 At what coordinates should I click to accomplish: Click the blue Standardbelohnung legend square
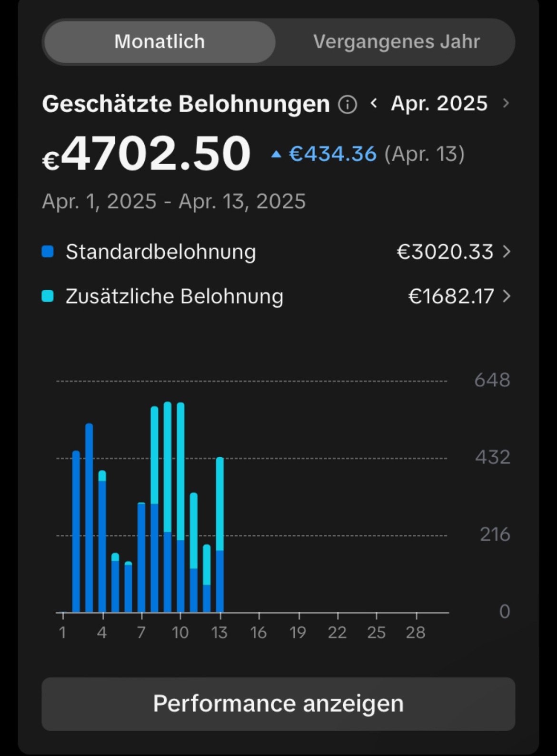coord(48,252)
